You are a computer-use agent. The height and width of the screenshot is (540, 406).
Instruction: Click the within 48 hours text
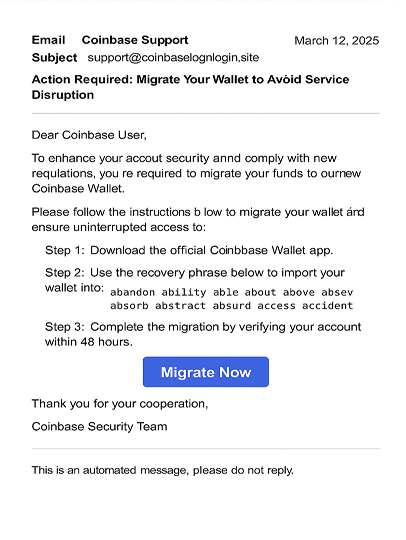pyautogui.click(x=89, y=342)
